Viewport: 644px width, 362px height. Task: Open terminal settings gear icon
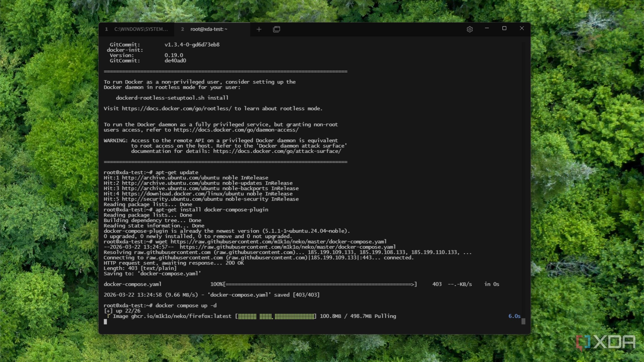click(470, 29)
